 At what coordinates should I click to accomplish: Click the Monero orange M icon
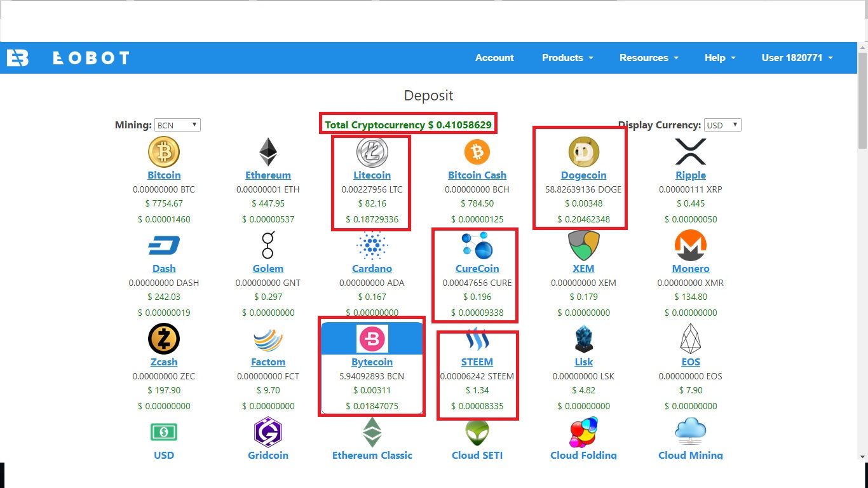click(691, 246)
